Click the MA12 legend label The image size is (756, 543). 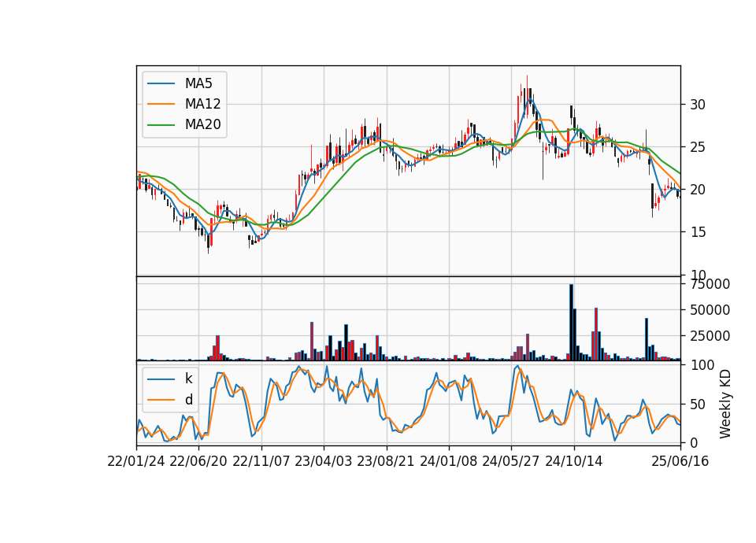(x=202, y=104)
